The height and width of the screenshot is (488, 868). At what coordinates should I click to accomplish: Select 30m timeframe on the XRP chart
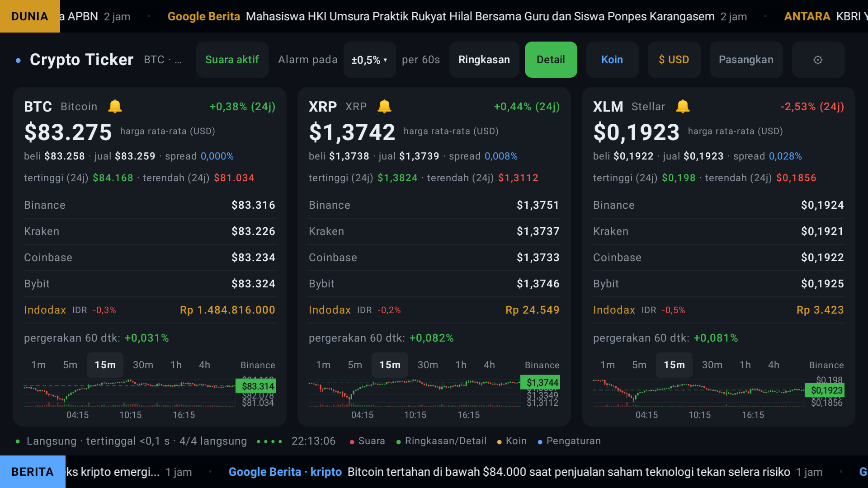[428, 365]
